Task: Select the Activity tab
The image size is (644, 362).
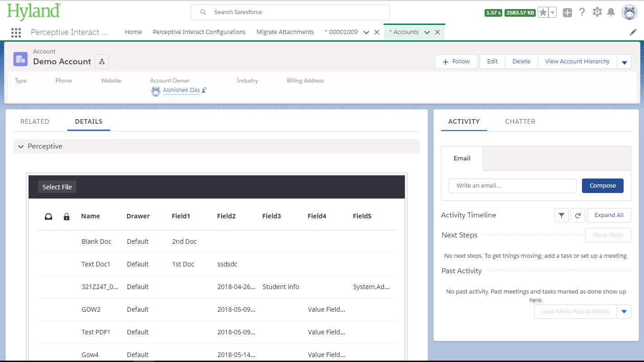Action: [x=464, y=121]
